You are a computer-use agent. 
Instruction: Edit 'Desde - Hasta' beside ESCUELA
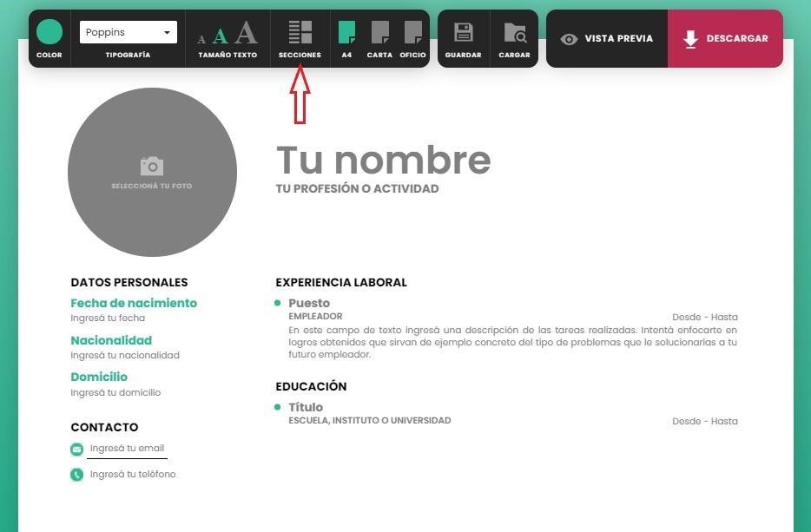705,422
